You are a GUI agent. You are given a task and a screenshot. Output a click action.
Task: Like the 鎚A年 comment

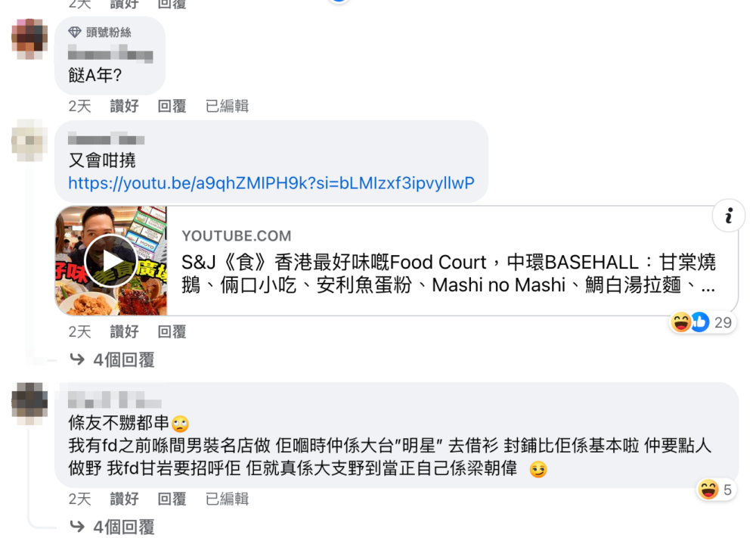pos(125,106)
